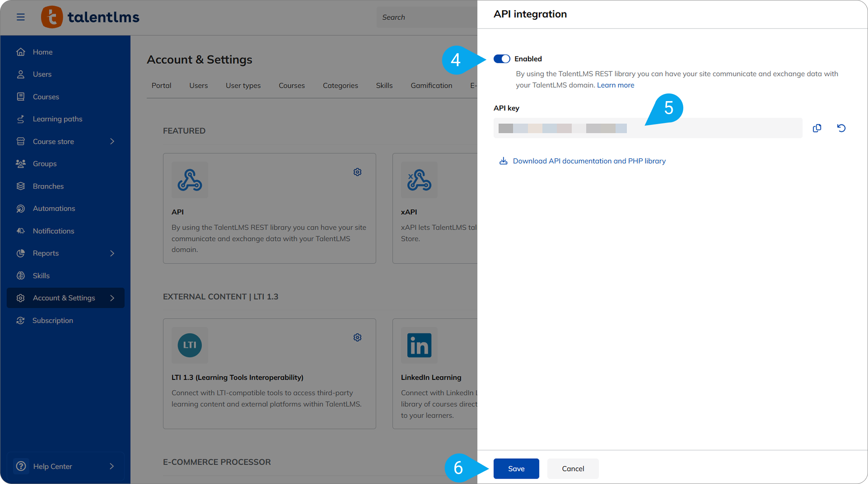Open the hamburger menu icon

pos(21,17)
